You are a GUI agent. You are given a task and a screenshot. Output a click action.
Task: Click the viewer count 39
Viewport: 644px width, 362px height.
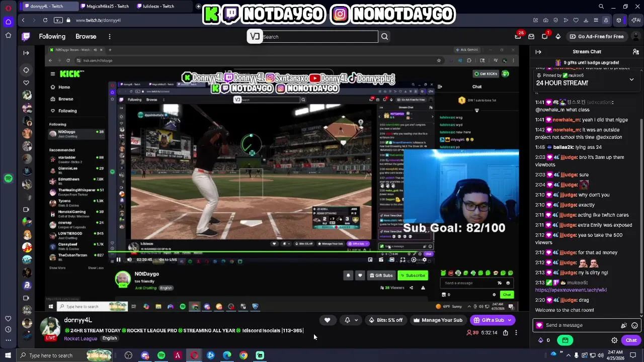pos(473,333)
